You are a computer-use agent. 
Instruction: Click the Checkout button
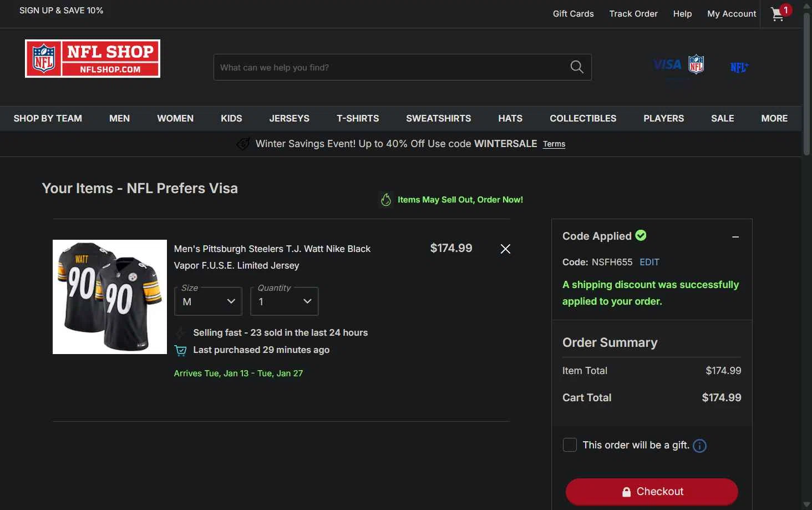click(x=652, y=492)
